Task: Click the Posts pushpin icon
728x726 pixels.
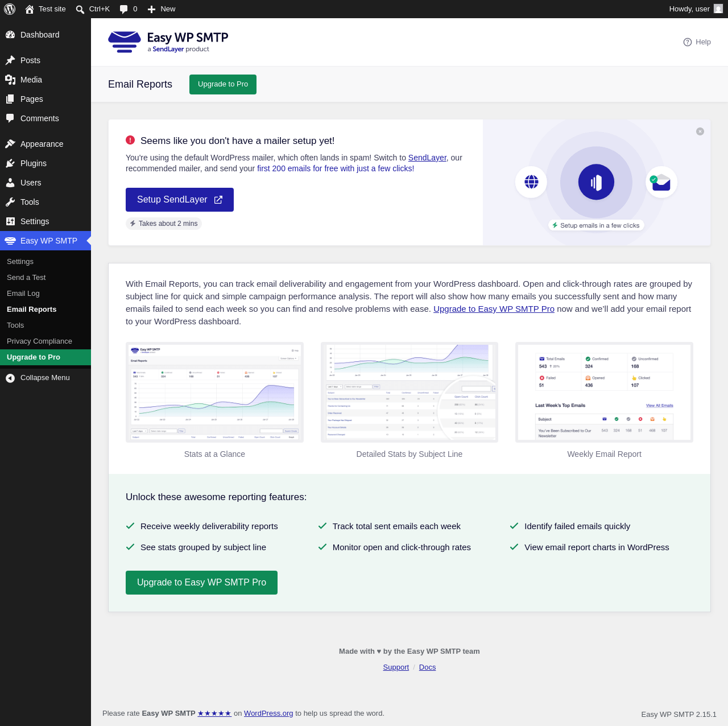Action: tap(10, 60)
